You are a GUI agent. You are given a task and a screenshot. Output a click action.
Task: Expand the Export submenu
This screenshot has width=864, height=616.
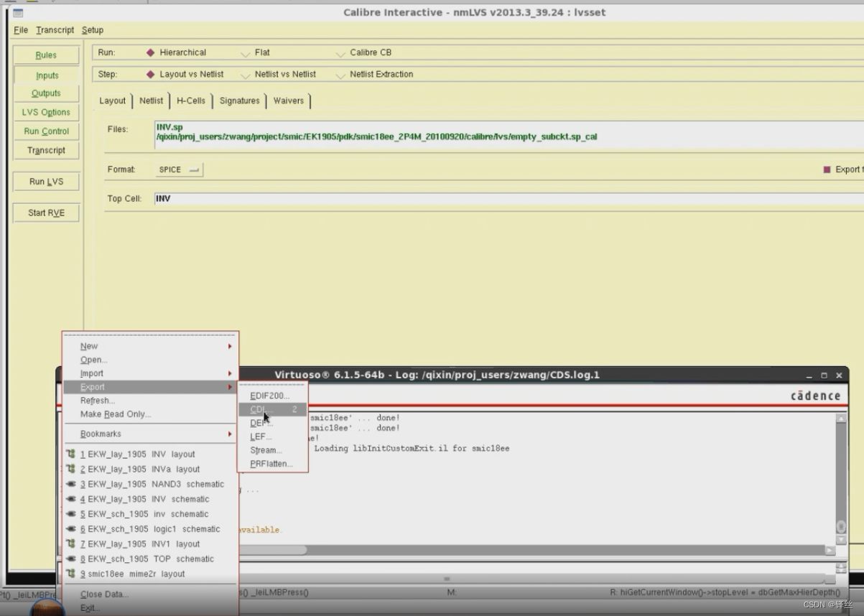tap(150, 387)
